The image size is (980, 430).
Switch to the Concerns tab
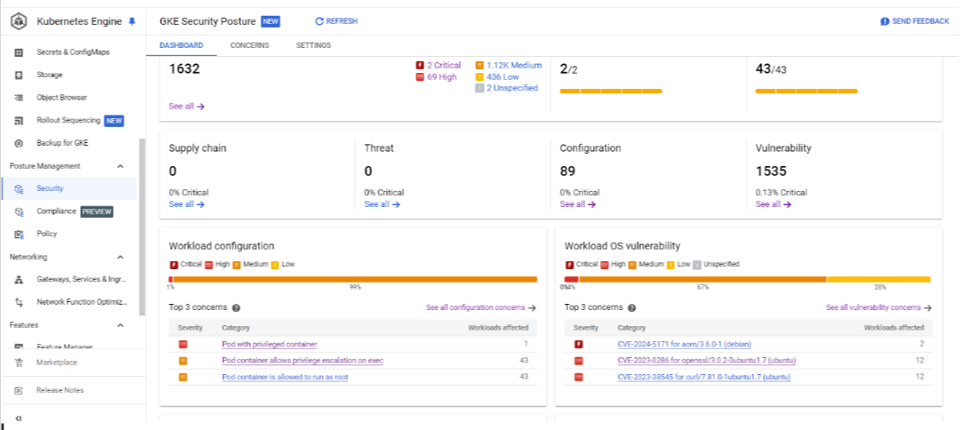[249, 45]
